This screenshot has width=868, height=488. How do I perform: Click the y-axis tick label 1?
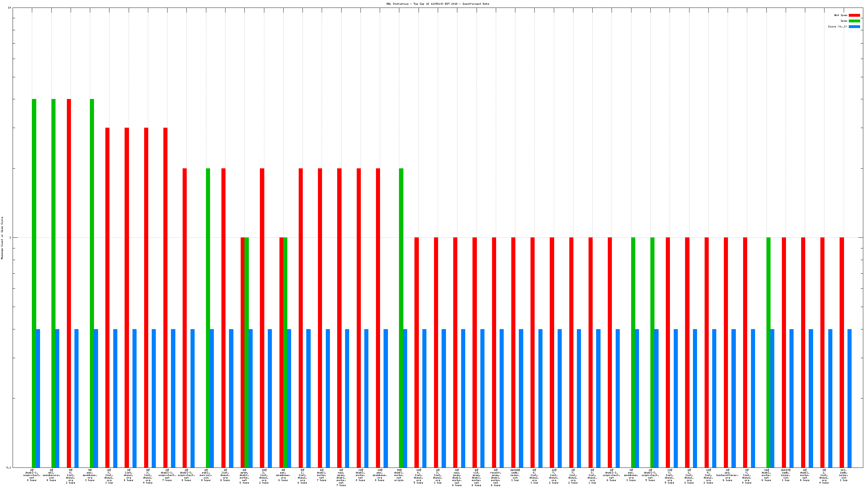coord(10,238)
